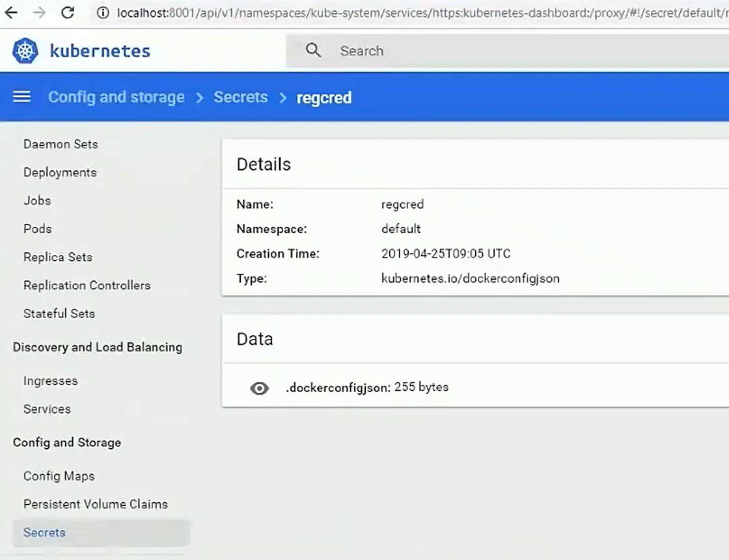Click type kubernetes.io/dockerconfigjson value
The width and height of the screenshot is (729, 560).
pyautogui.click(x=471, y=278)
